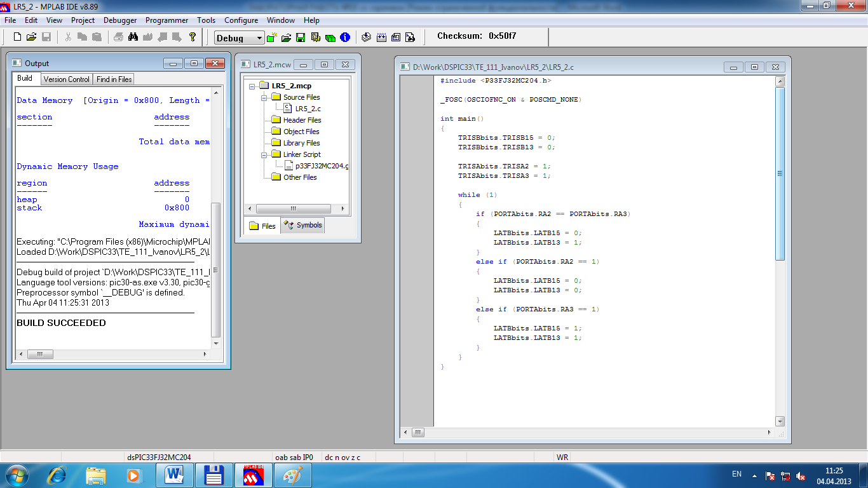Image resolution: width=868 pixels, height=488 pixels.
Task: Select Other Files folder in tree
Action: (x=300, y=177)
